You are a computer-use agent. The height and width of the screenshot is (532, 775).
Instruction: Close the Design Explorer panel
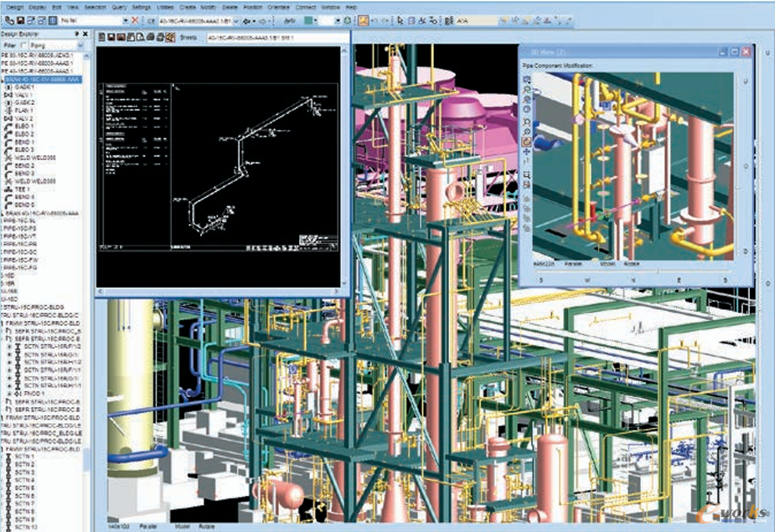click(x=85, y=34)
